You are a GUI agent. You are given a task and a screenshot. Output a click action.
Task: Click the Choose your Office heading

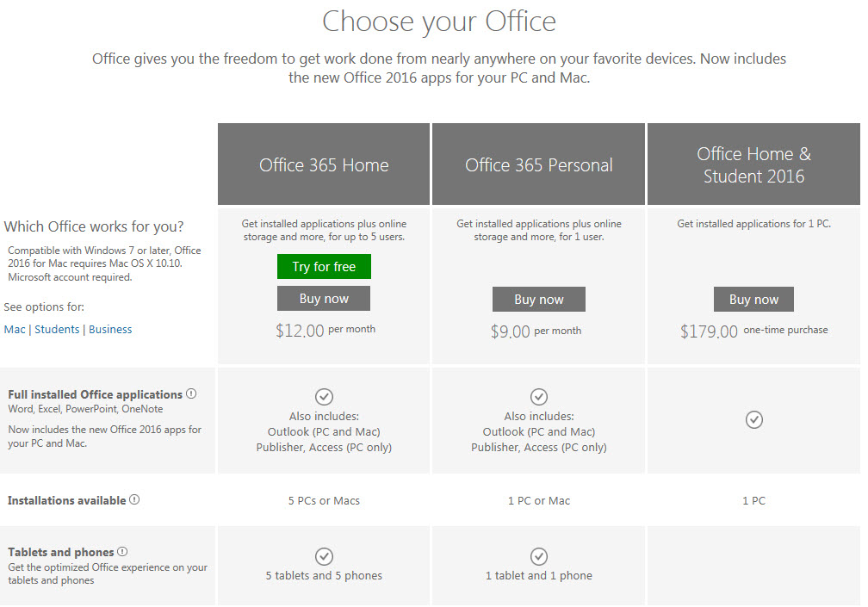[439, 22]
